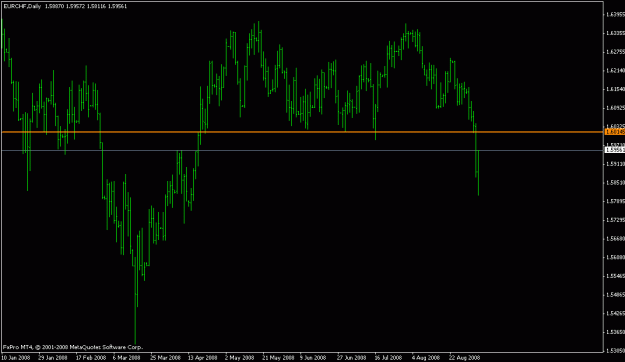The height and width of the screenshot is (362, 625).
Task: Click the 13 Apr 2008 date label
Action: [202, 358]
